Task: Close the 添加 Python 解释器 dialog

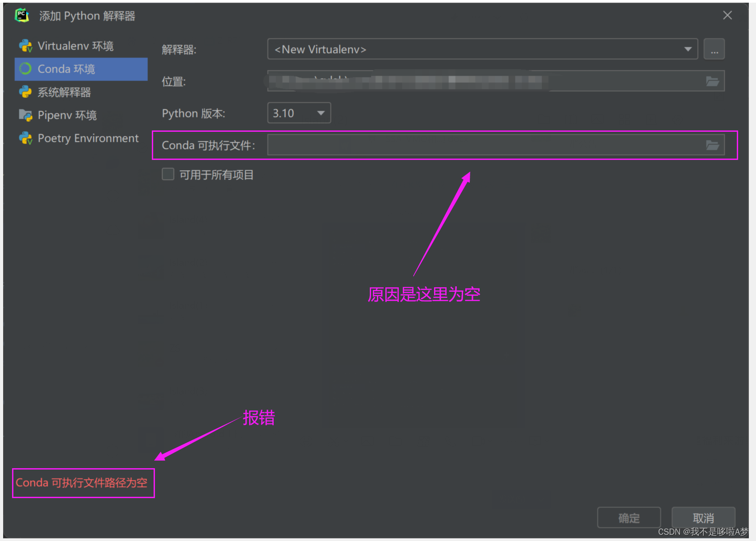Action: click(x=727, y=15)
